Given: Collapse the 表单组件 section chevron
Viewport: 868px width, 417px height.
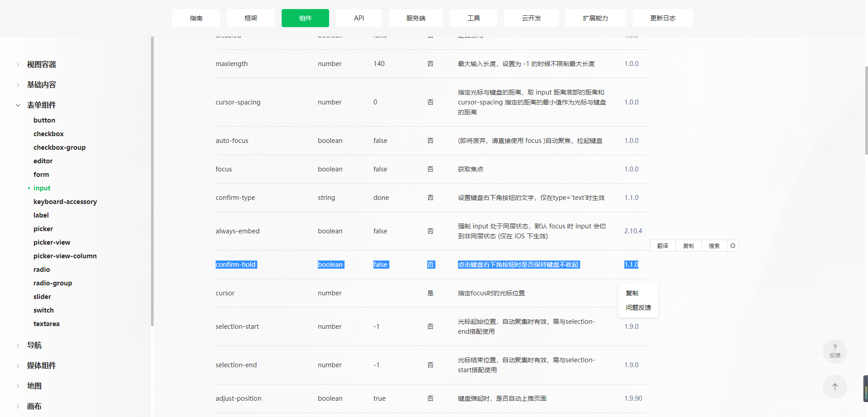Looking at the screenshot, I should [18, 105].
